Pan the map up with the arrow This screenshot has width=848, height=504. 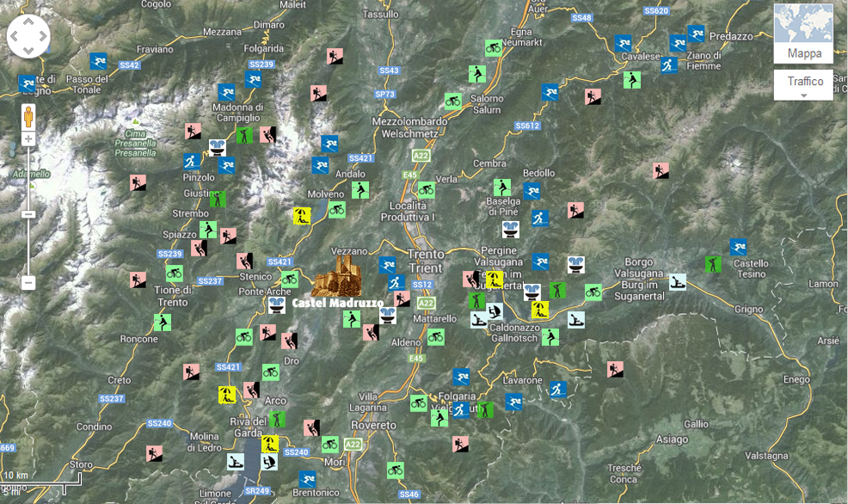[28, 22]
